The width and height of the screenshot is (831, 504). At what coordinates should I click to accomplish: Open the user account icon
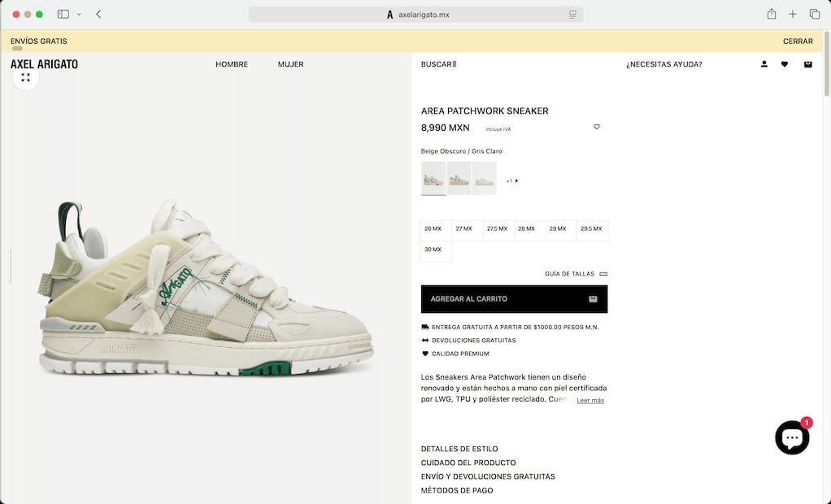(x=764, y=64)
